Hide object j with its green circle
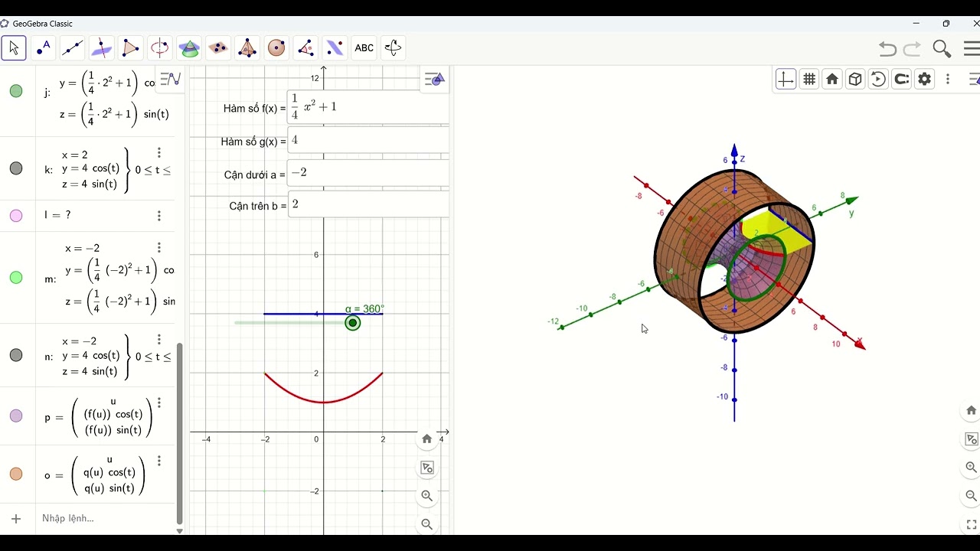 coord(16,91)
